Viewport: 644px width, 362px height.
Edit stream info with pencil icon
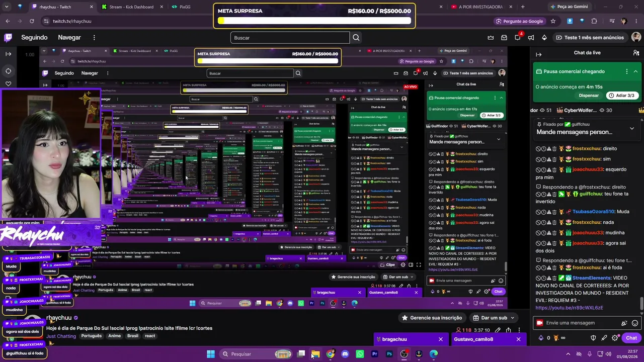point(498,330)
